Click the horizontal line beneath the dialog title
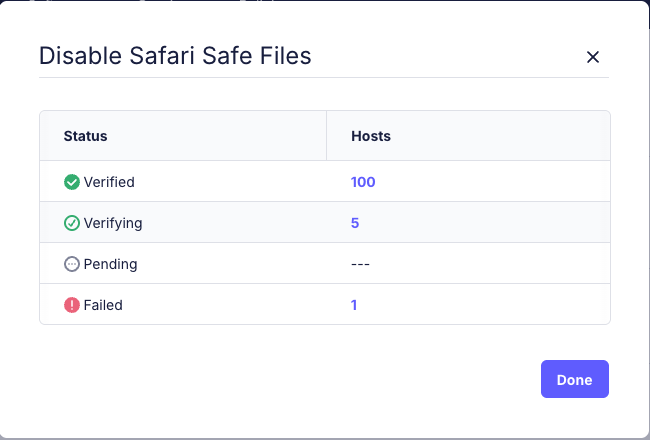 (324, 77)
